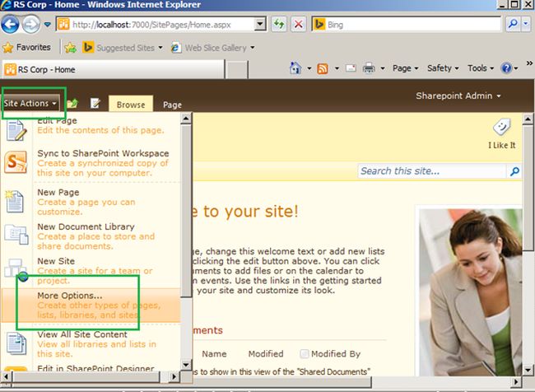Click the Web Slice Gallery icon
This screenshot has height=392, width=535.
[175, 48]
